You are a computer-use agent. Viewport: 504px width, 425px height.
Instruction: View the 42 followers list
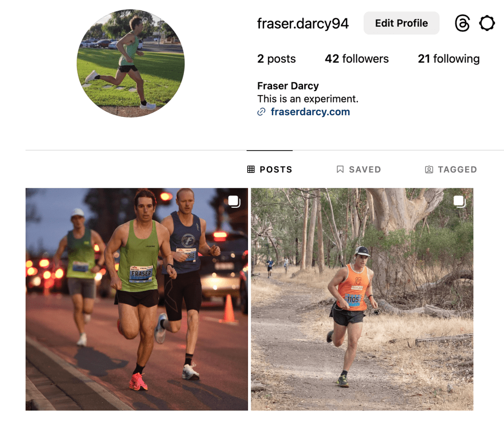point(357,59)
